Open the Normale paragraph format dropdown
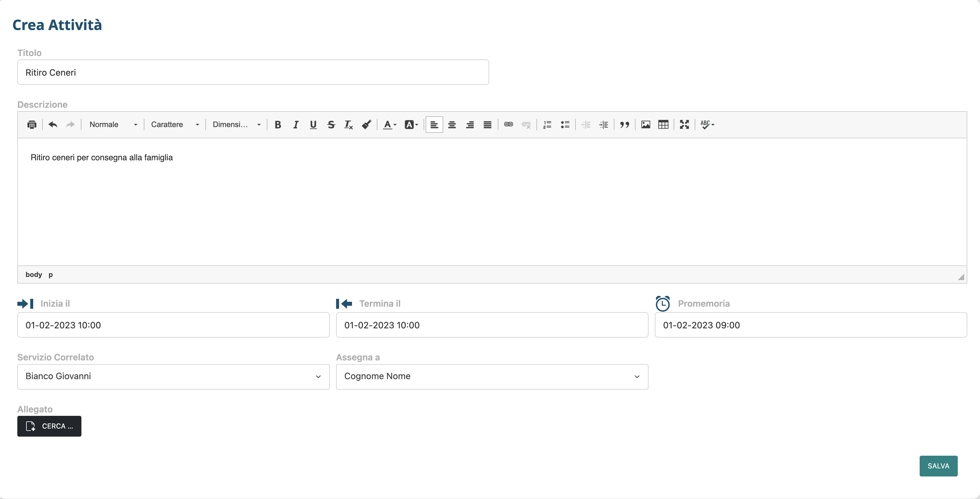Image resolution: width=980 pixels, height=499 pixels. pyautogui.click(x=113, y=124)
